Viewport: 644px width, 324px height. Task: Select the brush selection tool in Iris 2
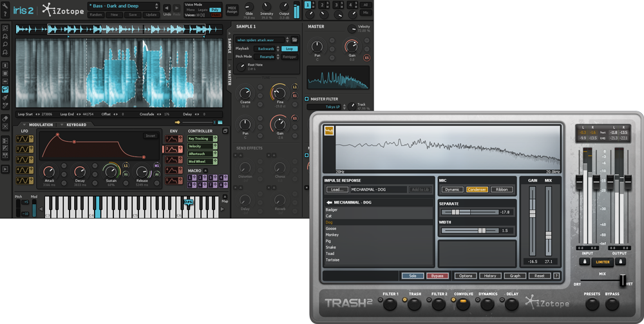coord(5,98)
